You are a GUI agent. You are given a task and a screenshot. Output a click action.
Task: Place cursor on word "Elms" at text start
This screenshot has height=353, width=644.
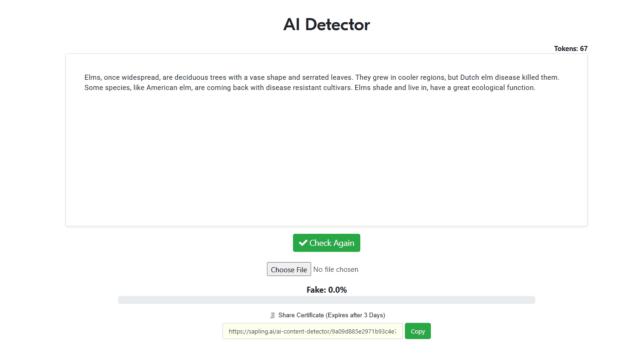tap(92, 77)
